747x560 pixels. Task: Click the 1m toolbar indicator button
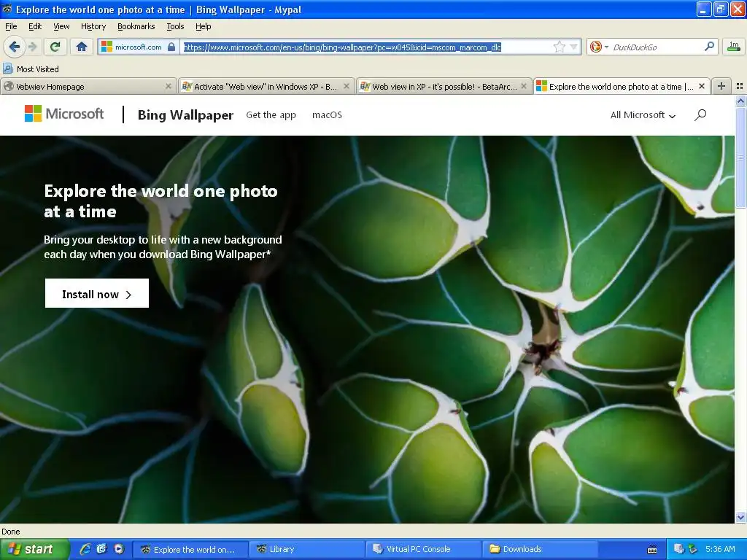pyautogui.click(x=734, y=47)
